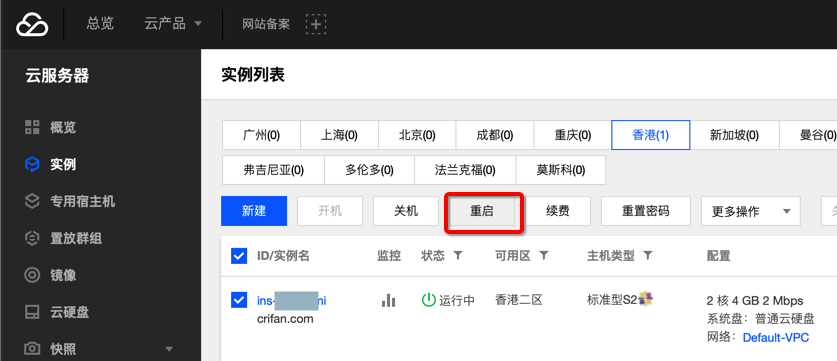
Task: Expand the 快照 sidebar submenu arrow
Action: click(x=169, y=349)
